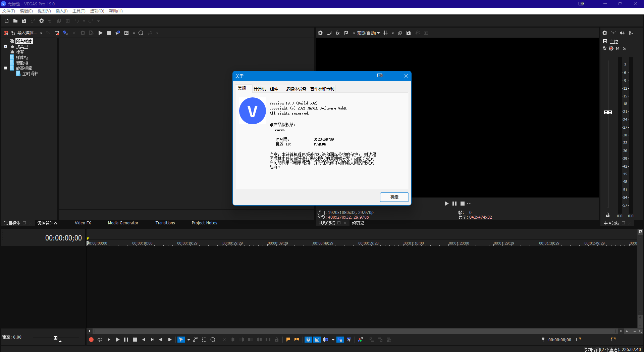Open Video Preview settings gear icon
The height and width of the screenshot is (352, 644).
[x=320, y=33]
